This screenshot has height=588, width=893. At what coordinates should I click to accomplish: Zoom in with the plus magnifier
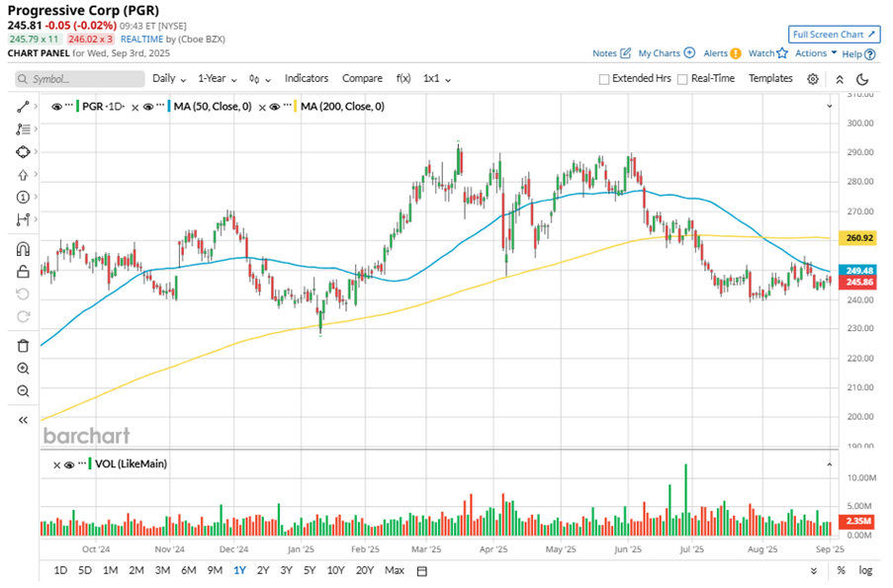click(23, 369)
